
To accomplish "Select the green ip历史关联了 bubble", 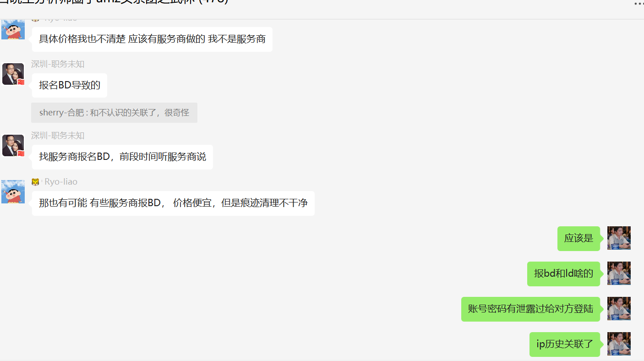I will pos(565,344).
